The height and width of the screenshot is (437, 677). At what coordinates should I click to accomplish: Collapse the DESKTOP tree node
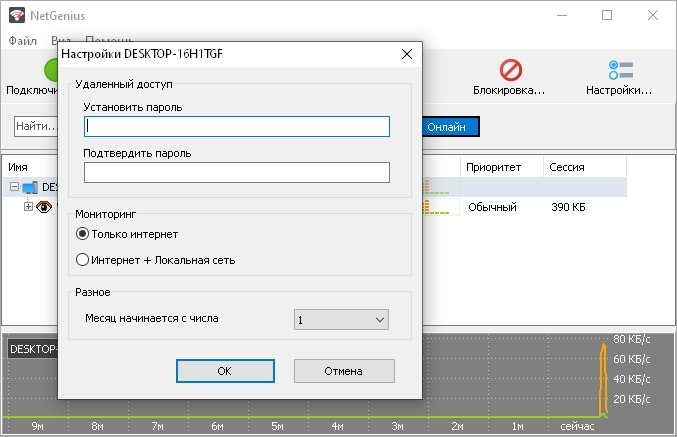point(14,187)
